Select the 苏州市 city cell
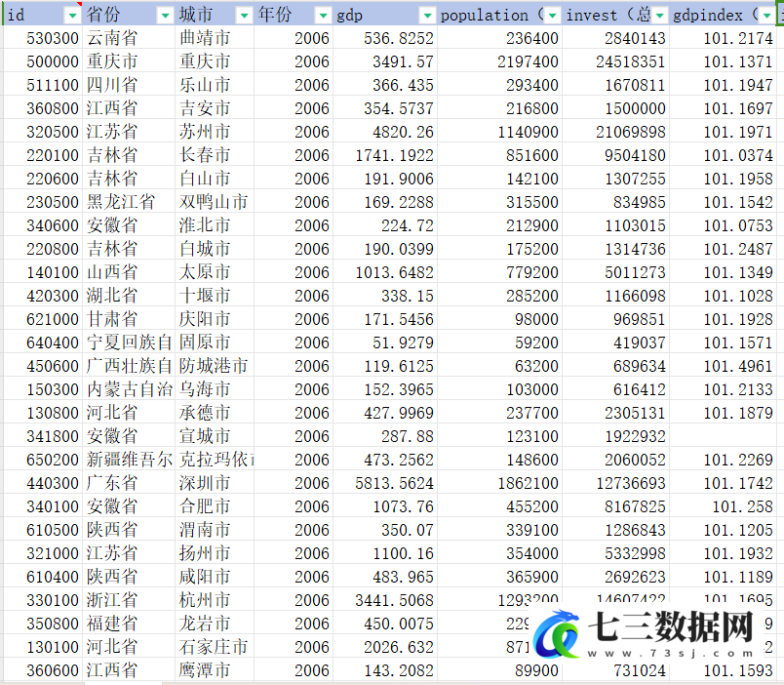Screen dimensions: 784x685 coord(215,132)
